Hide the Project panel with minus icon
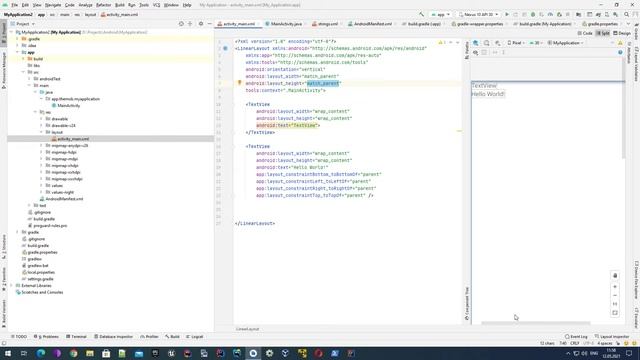Viewport: 640px width, 360px height. point(209,24)
